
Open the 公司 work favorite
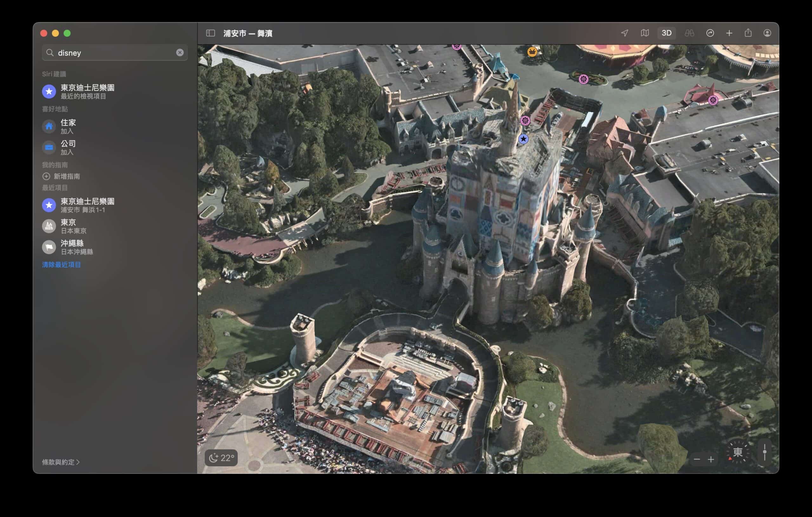tap(115, 147)
